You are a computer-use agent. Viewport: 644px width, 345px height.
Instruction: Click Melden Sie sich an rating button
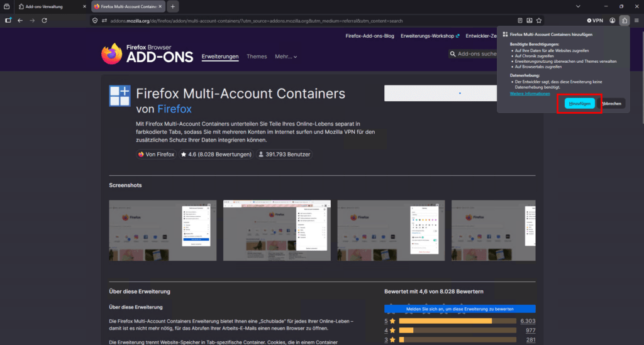point(460,309)
